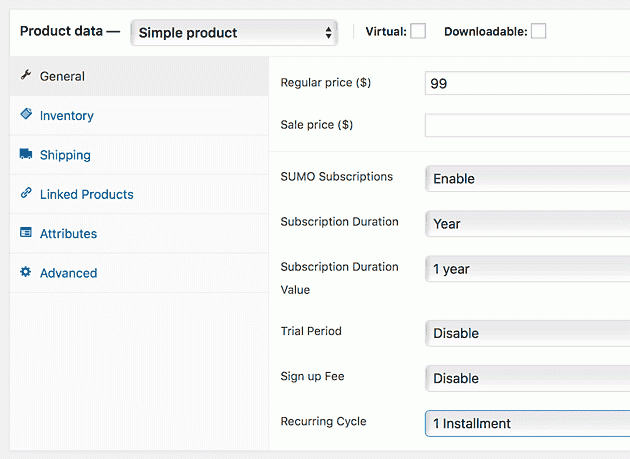Open the Recurring Cycle 1 Installment dropdown

click(x=528, y=423)
